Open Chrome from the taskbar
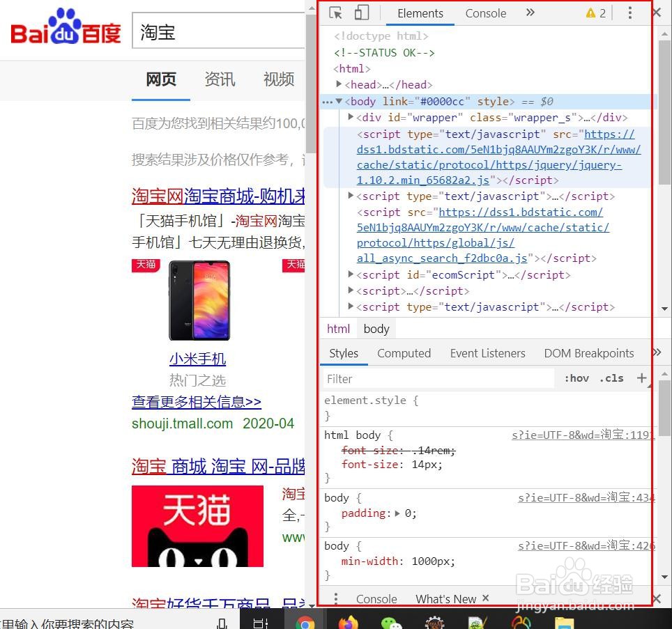Image resolution: width=672 pixels, height=629 pixels. [x=305, y=623]
